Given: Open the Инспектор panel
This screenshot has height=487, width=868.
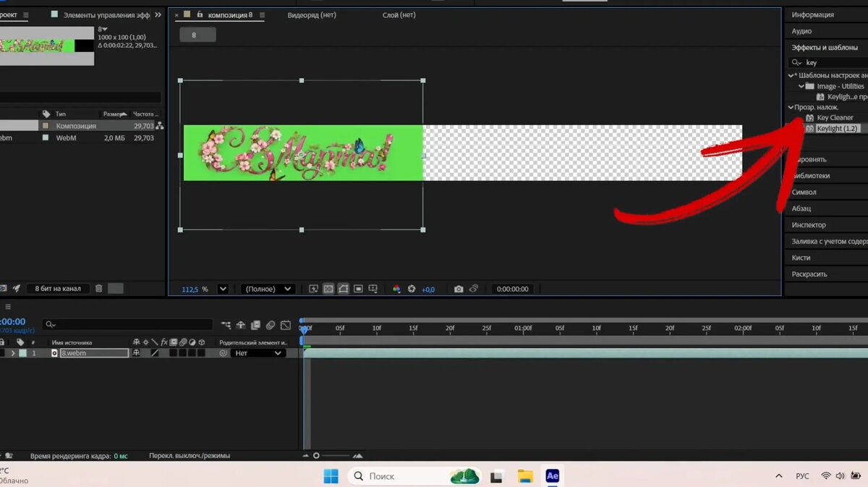Looking at the screenshot, I should [809, 225].
